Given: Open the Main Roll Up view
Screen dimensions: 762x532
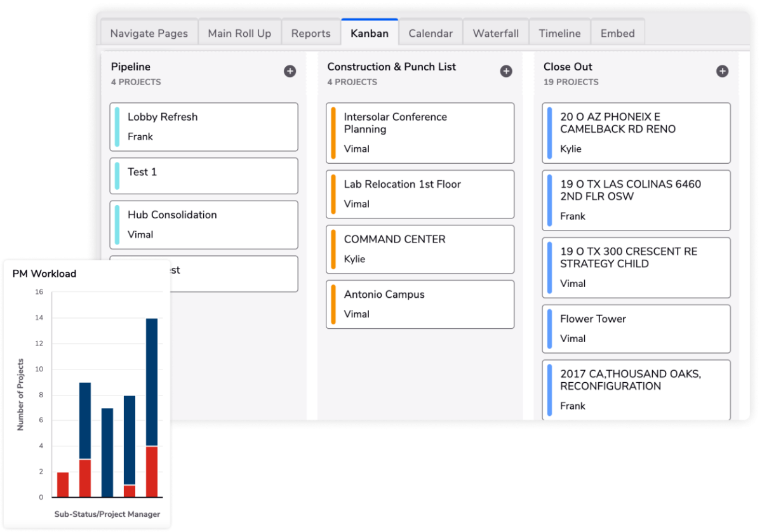Looking at the screenshot, I should pyautogui.click(x=239, y=32).
